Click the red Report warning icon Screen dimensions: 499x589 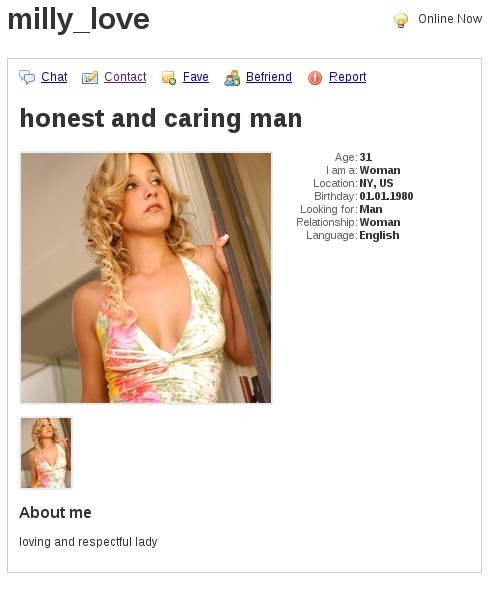(x=315, y=78)
